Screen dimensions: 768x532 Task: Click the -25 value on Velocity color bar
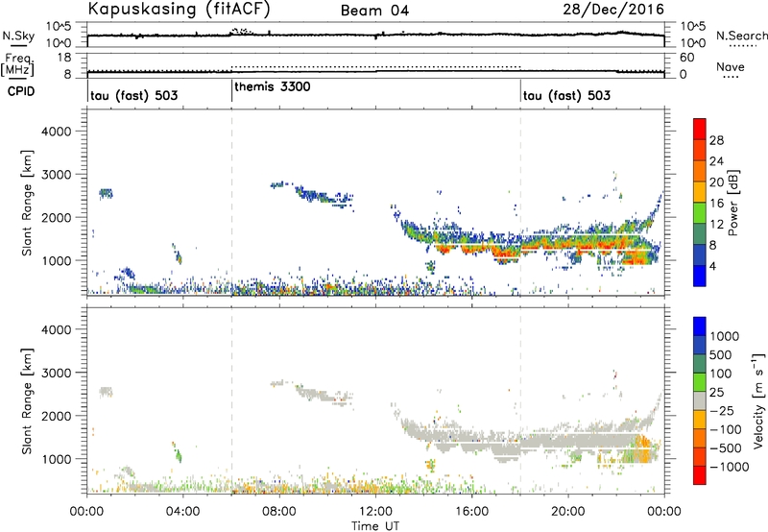tap(722, 410)
